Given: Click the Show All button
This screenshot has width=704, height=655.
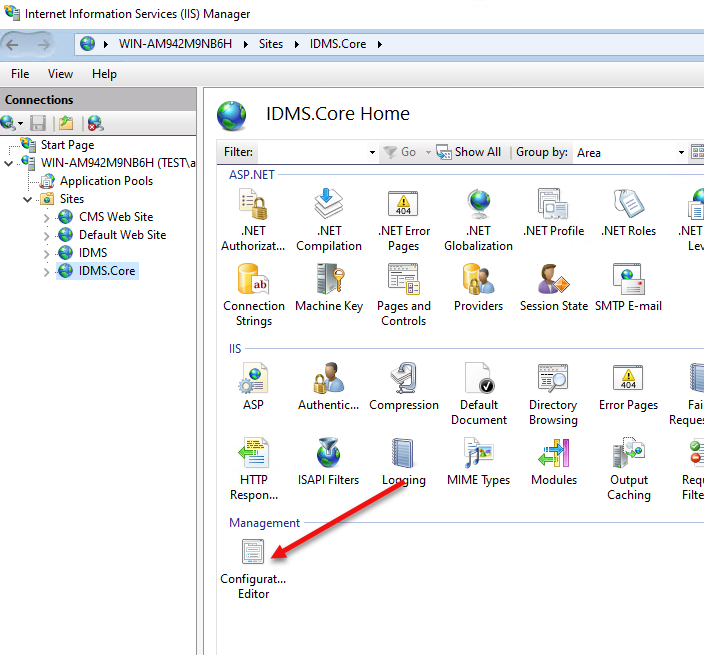Looking at the screenshot, I should point(469,152).
